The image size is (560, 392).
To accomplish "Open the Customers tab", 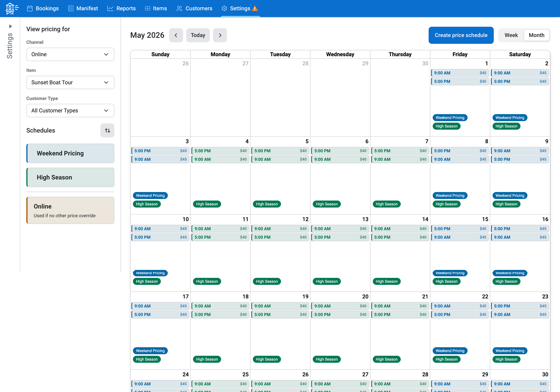I will [194, 9].
